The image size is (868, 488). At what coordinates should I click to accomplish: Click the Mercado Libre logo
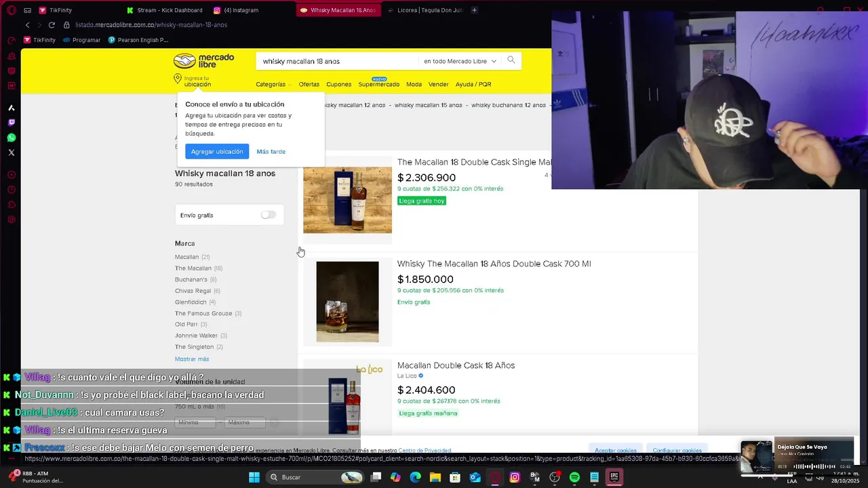click(x=203, y=61)
